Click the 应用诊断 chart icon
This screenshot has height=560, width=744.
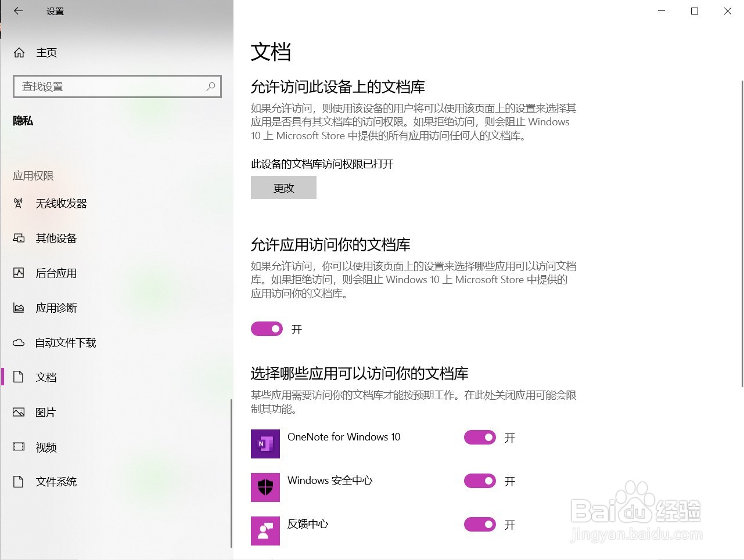(x=19, y=308)
